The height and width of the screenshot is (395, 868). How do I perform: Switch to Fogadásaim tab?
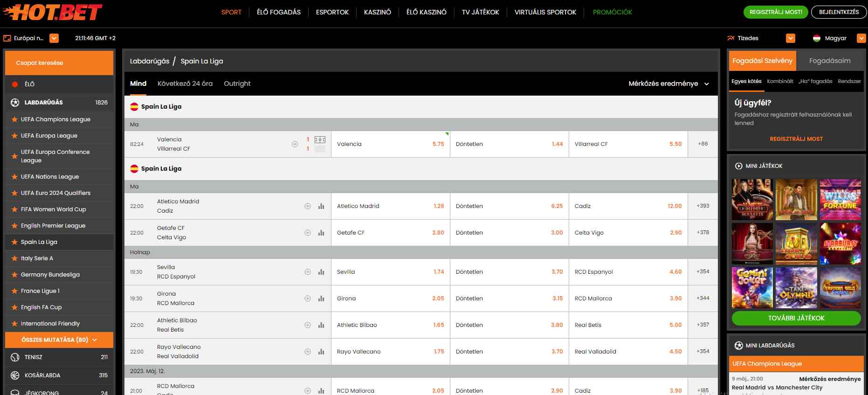point(830,61)
